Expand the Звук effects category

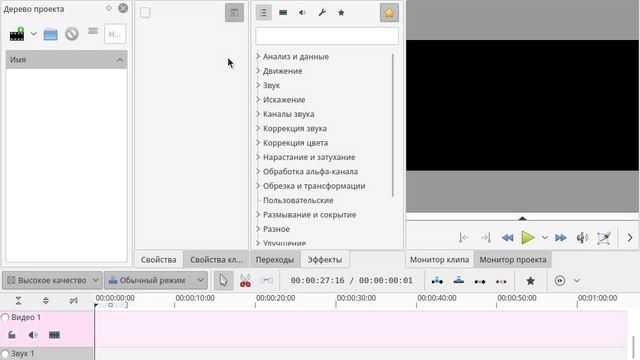click(258, 85)
